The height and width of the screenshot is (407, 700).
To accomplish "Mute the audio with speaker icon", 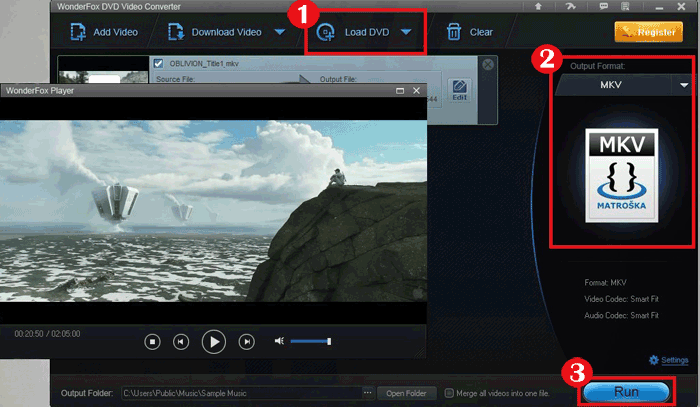I will point(279,341).
